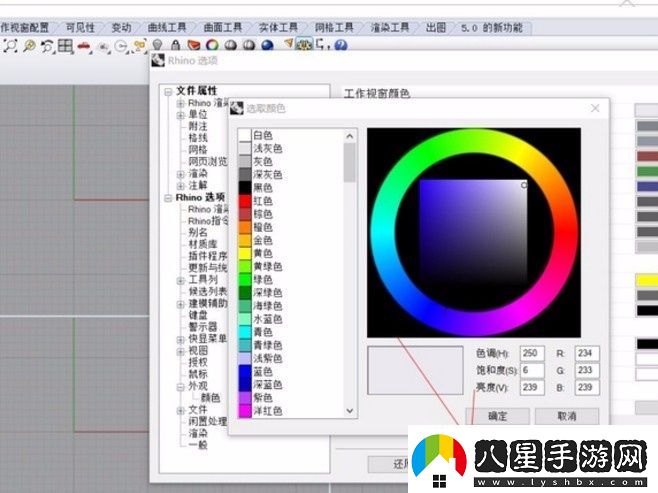Click the light bulb hide/show icon
The image size is (658, 493).
[157, 44]
